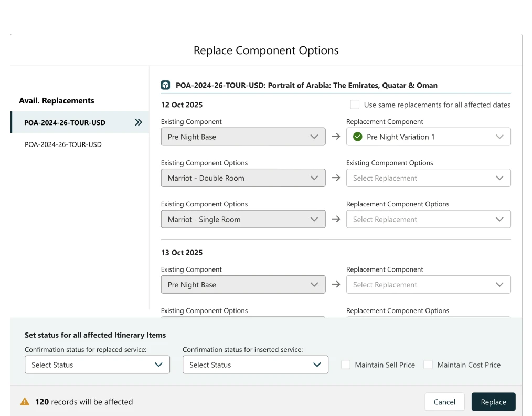The width and height of the screenshot is (532, 416).
Task: Click the arrow beside 13 Oct Pre Night Base
Action: (336, 285)
